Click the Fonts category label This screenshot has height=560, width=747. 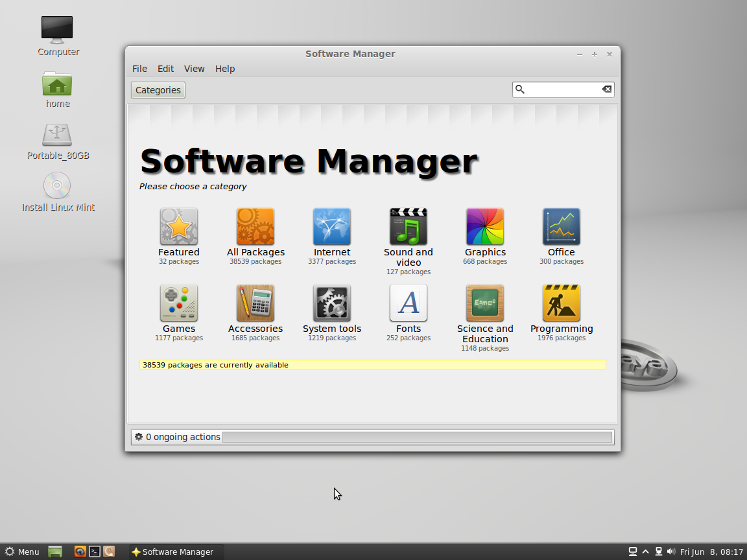[409, 329]
